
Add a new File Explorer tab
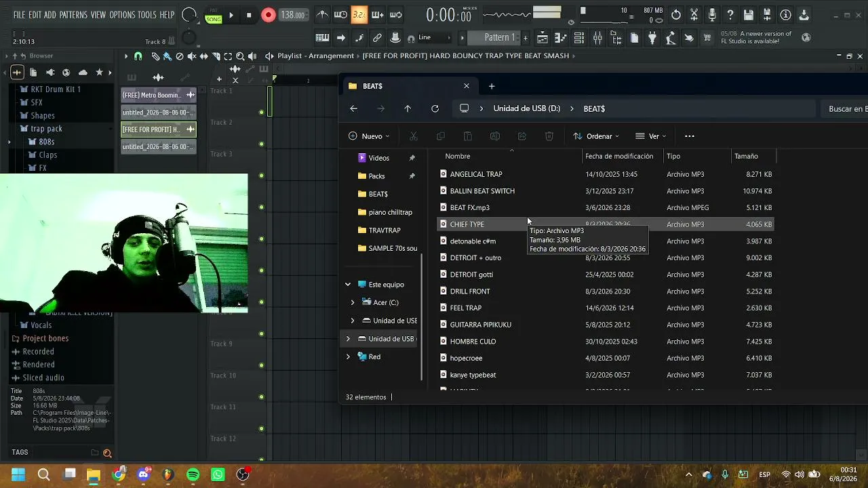pos(492,86)
